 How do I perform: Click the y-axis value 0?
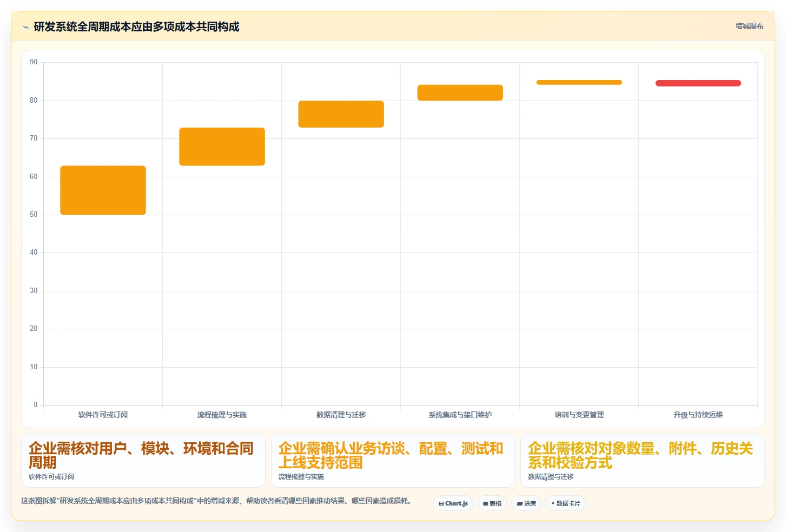pos(36,405)
